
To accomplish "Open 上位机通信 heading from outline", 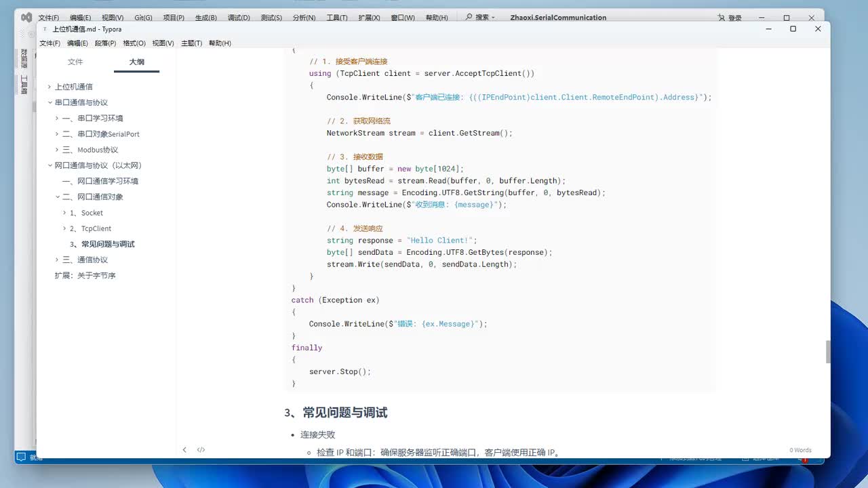I will pyautogui.click(x=74, y=87).
